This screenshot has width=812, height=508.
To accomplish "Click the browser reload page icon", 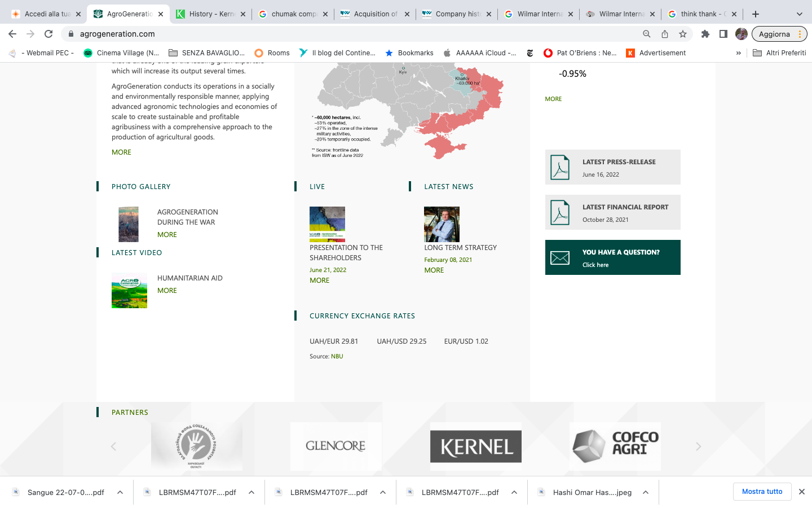I will [x=48, y=34].
